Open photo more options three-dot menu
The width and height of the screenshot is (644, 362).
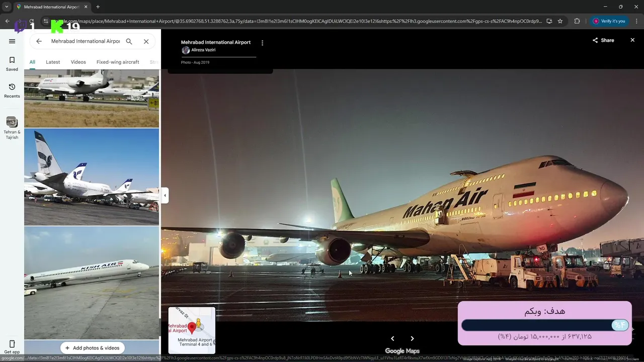coord(262,43)
